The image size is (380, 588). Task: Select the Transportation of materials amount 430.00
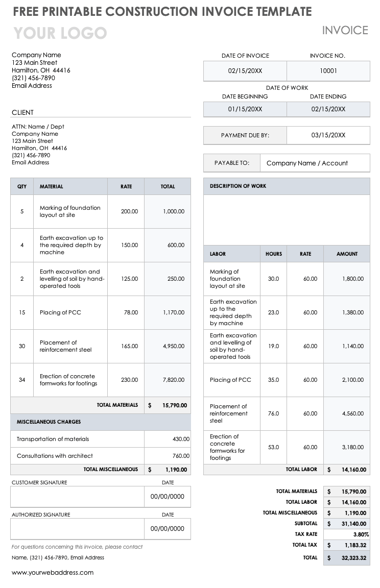[168, 439]
